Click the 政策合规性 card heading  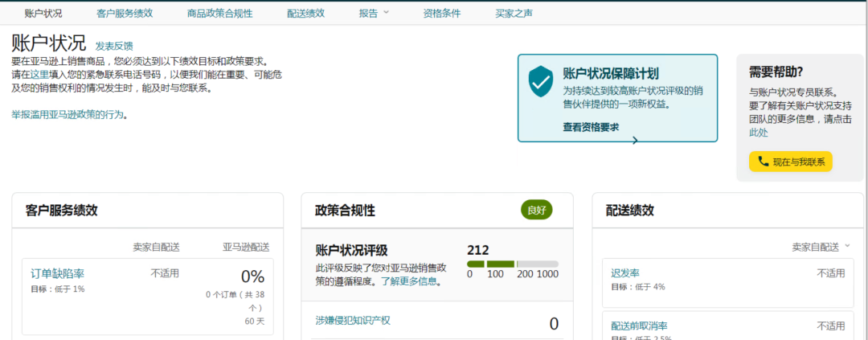pyautogui.click(x=345, y=211)
